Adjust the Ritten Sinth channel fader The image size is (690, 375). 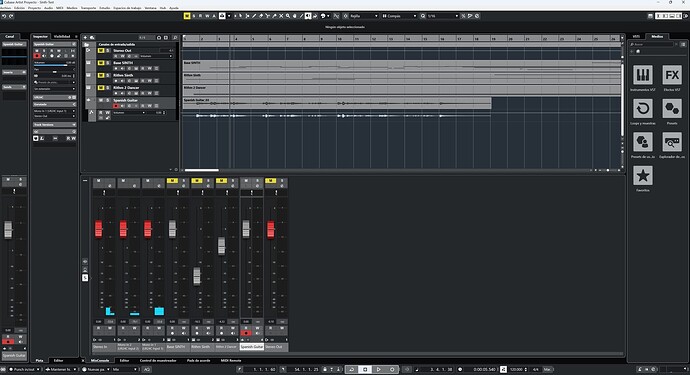coord(197,276)
